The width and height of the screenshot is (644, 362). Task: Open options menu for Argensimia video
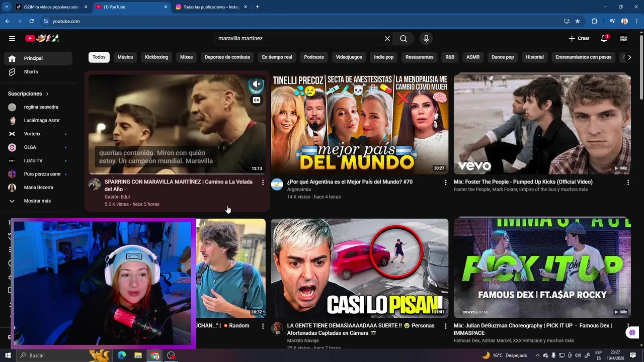pos(445,182)
